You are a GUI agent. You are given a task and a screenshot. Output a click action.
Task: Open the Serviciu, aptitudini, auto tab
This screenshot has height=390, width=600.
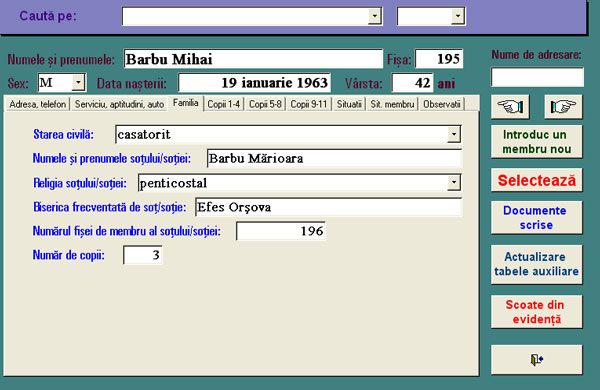(119, 104)
